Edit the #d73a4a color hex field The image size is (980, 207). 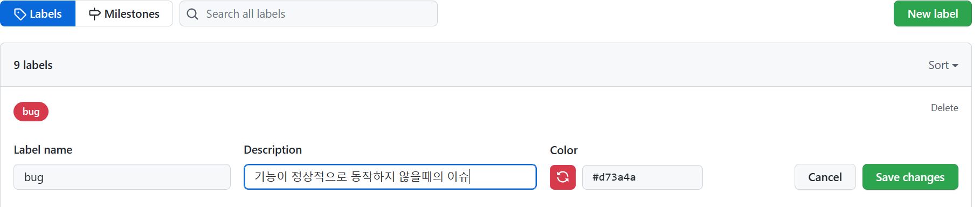click(642, 177)
